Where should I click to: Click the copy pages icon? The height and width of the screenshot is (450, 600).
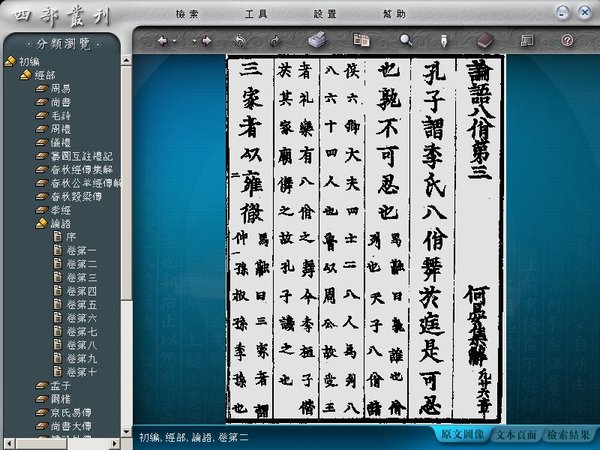pyautogui.click(x=361, y=40)
